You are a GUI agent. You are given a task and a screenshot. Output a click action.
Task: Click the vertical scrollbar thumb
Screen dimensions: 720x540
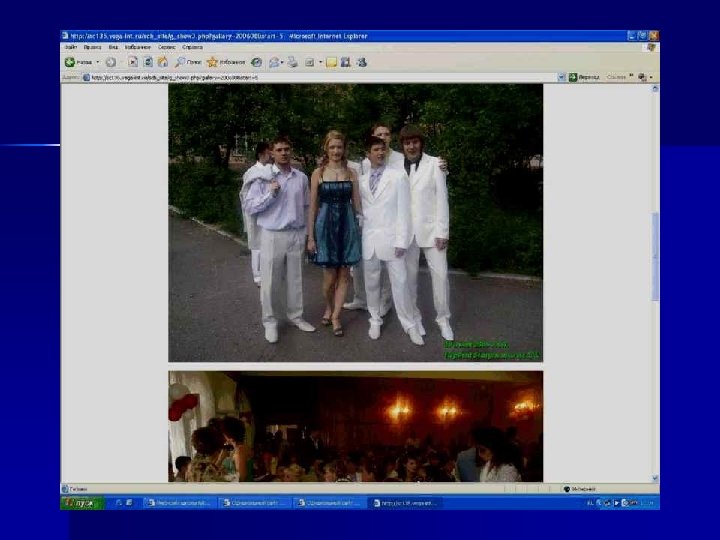tap(655, 257)
